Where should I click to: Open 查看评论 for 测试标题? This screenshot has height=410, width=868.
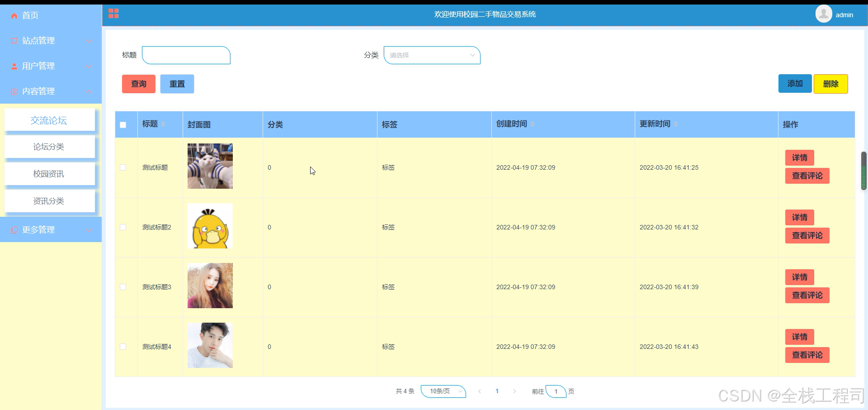click(807, 176)
